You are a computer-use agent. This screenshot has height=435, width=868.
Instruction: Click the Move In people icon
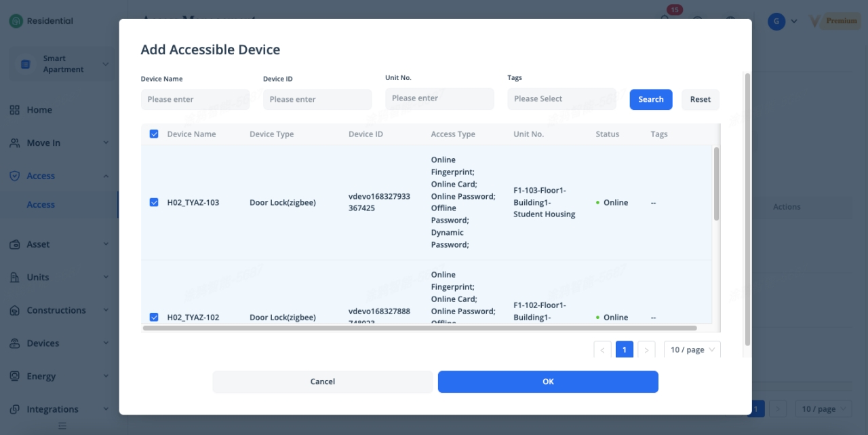(14, 143)
